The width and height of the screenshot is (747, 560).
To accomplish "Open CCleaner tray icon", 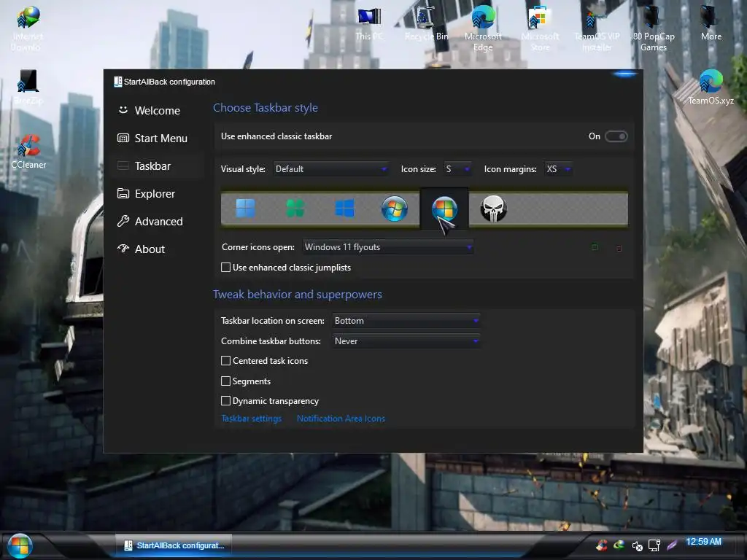I will click(x=602, y=545).
